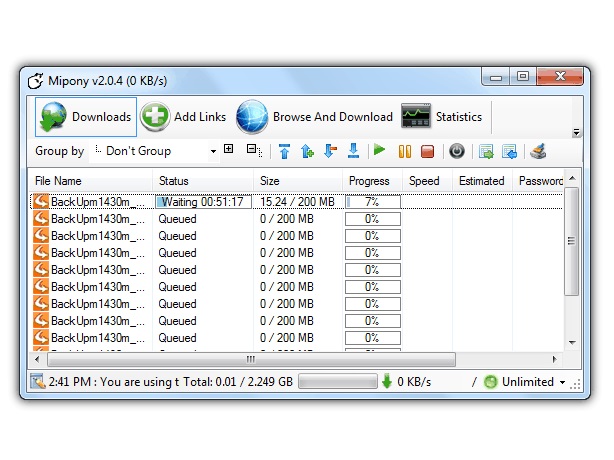This screenshot has width=614, height=460.
Task: Click the status bar log icon
Action: [x=38, y=381]
